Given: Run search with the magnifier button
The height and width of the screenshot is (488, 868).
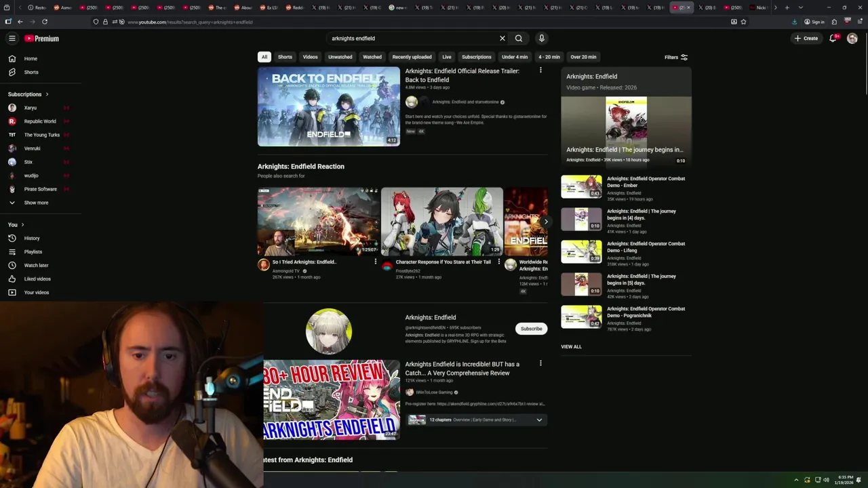Looking at the screenshot, I should click(519, 39).
